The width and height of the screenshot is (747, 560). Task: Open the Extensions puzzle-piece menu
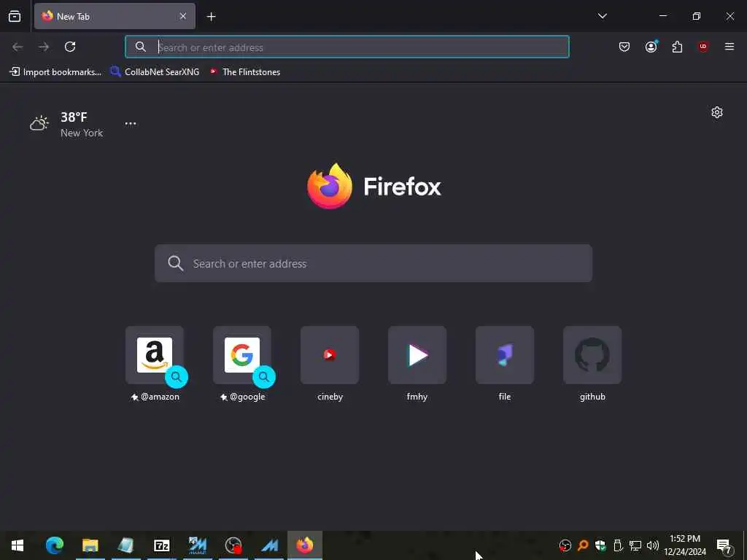(x=677, y=47)
